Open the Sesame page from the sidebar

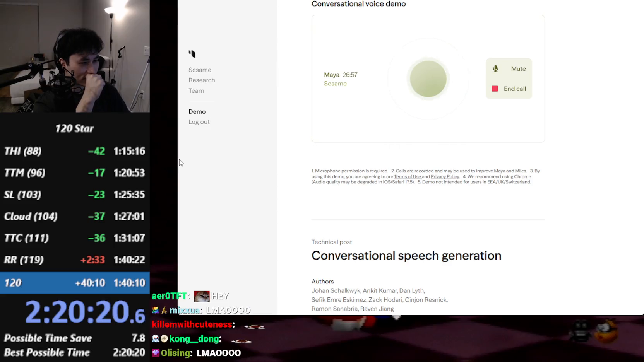click(x=200, y=70)
